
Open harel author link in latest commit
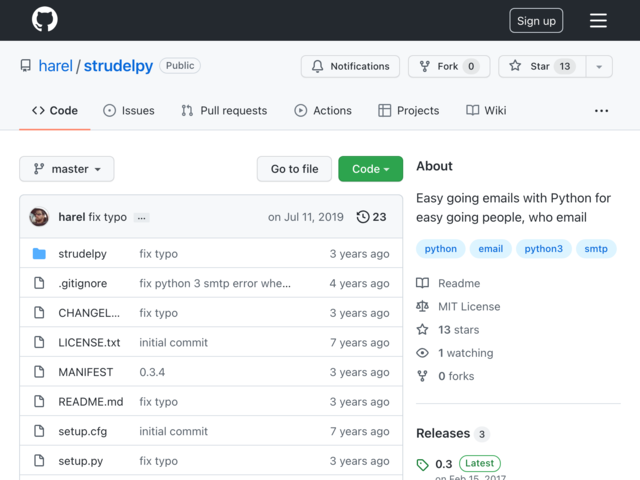(72, 217)
